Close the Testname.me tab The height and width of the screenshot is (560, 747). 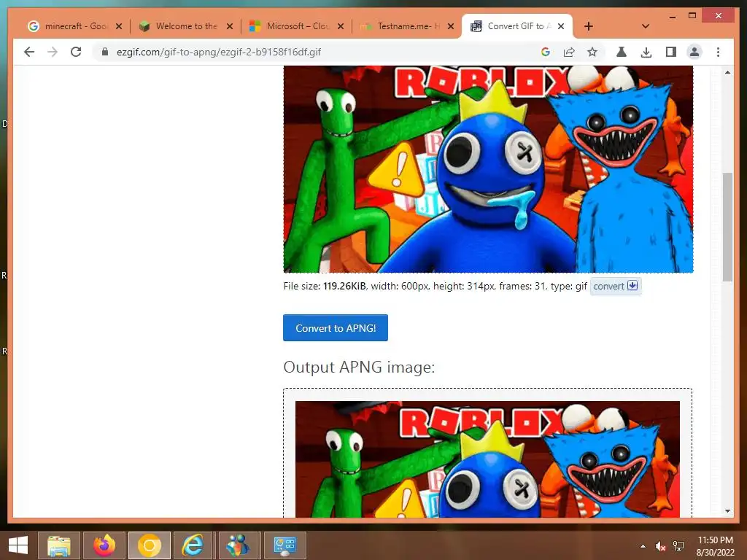[x=451, y=26]
